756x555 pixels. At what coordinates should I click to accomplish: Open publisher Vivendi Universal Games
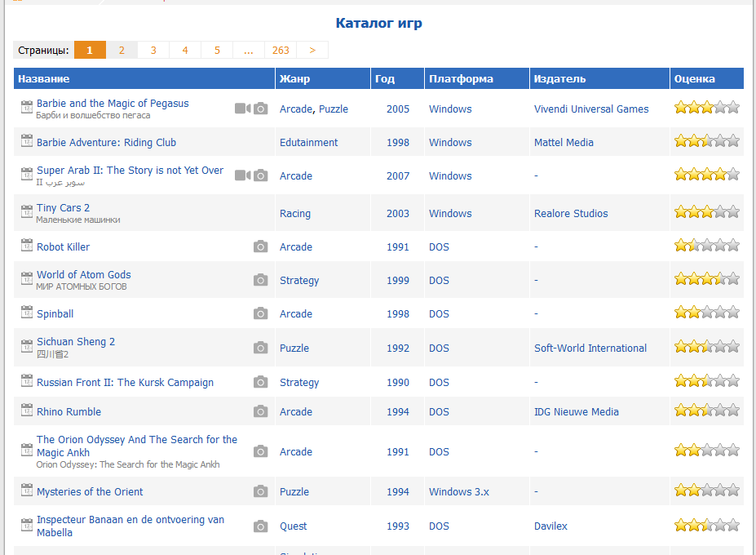click(x=591, y=109)
